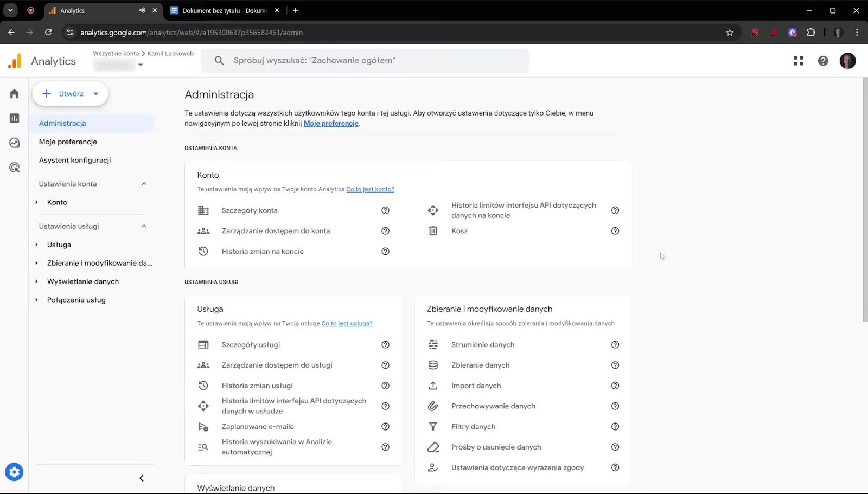The height and width of the screenshot is (494, 868).
Task: Open help for Szczegóły usługi
Action: (385, 345)
